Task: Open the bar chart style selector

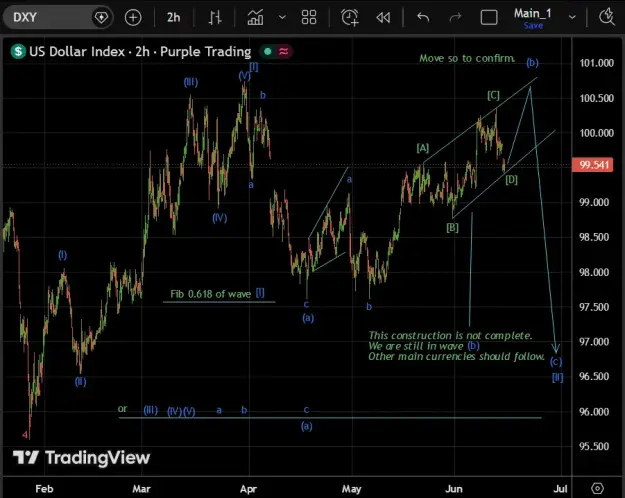Action: 215,18
